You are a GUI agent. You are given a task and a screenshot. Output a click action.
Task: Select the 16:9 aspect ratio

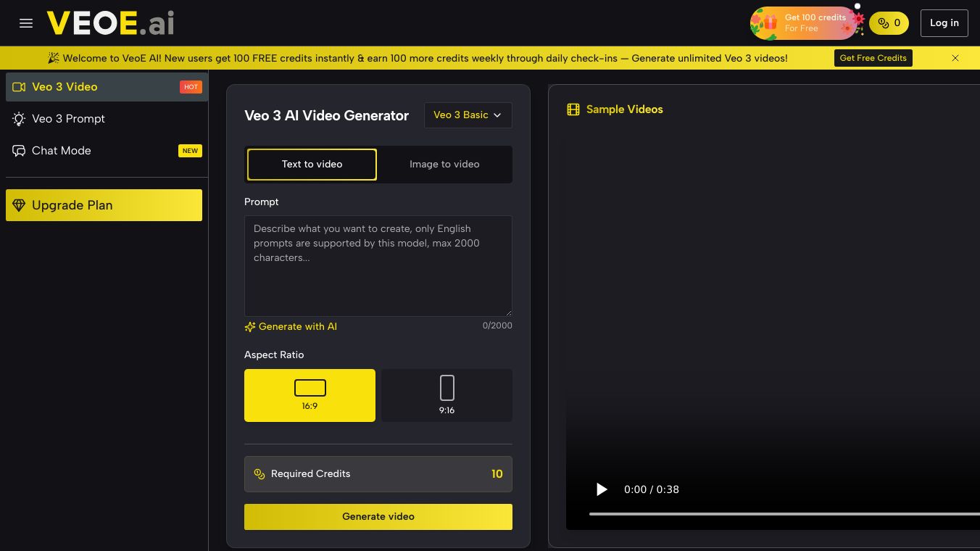310,395
